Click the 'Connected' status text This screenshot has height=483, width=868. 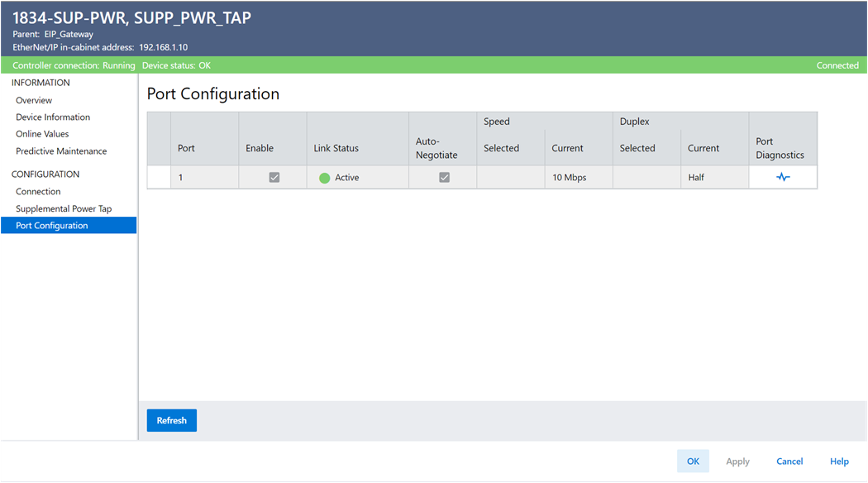pyautogui.click(x=837, y=65)
